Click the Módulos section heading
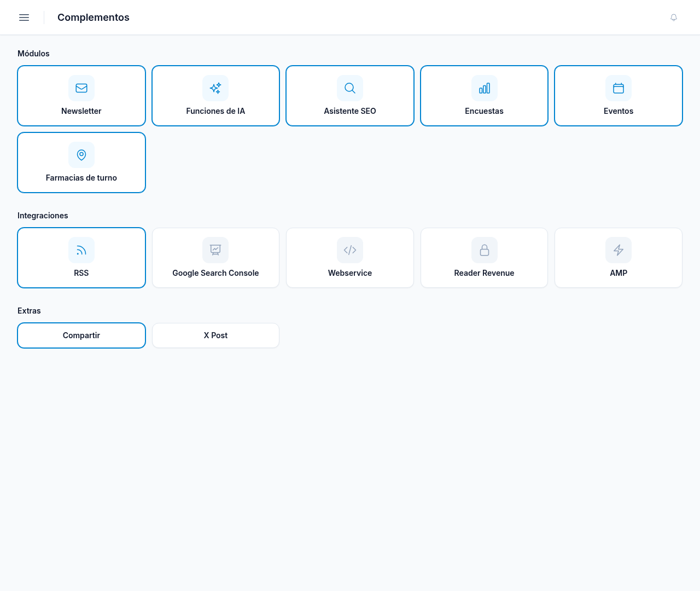 tap(33, 54)
